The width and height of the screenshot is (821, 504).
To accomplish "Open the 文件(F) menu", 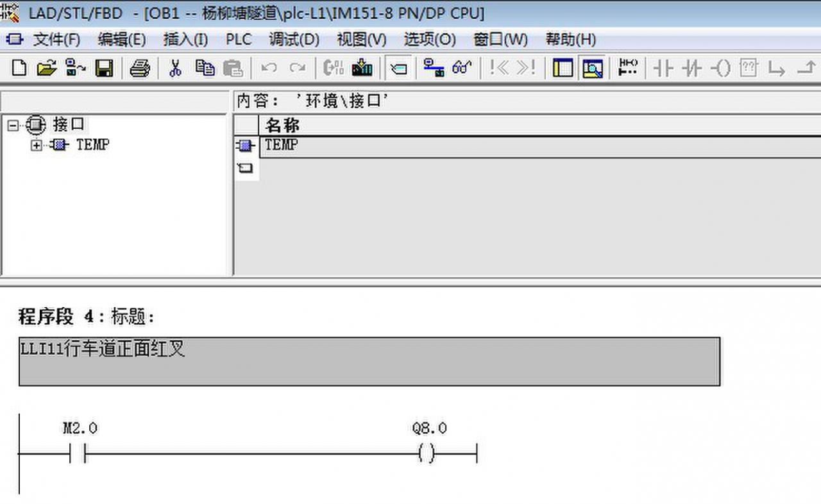I will tap(56, 40).
